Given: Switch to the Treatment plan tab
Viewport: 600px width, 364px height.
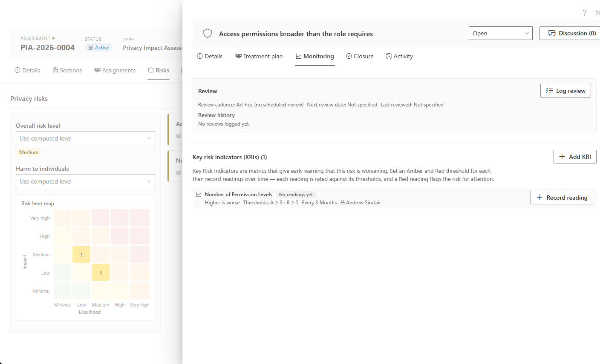Looking at the screenshot, I should point(259,56).
